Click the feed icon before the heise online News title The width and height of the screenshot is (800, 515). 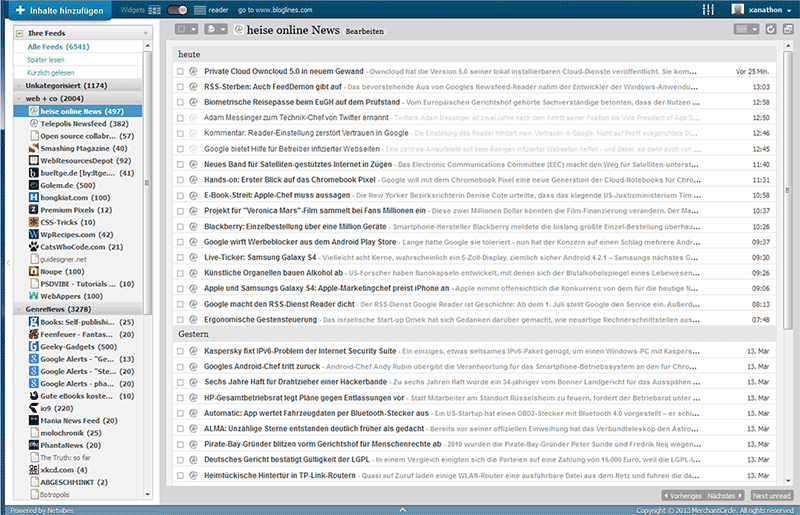pos(238,30)
